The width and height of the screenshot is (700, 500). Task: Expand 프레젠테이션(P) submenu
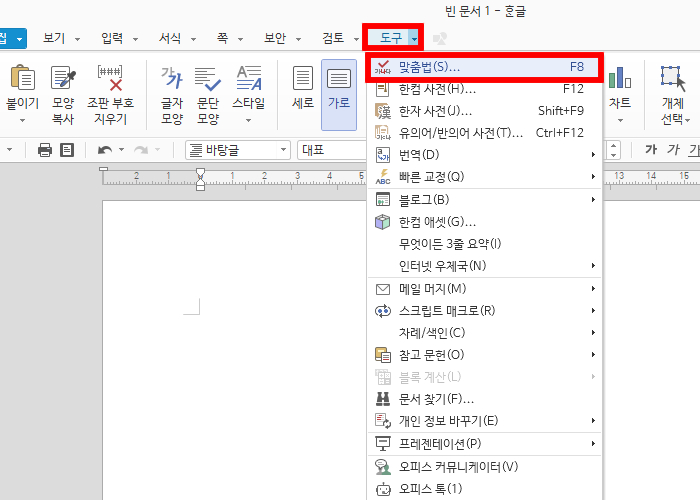(x=484, y=444)
